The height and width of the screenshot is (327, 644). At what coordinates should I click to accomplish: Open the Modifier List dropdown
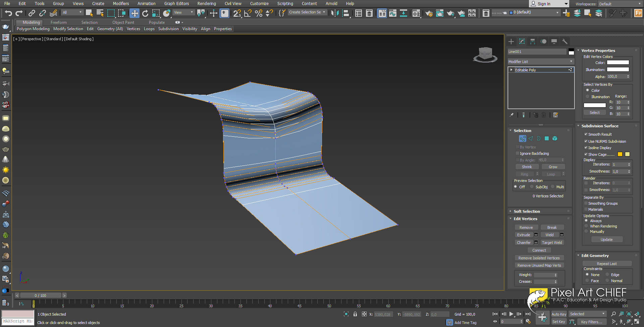pyautogui.click(x=541, y=62)
